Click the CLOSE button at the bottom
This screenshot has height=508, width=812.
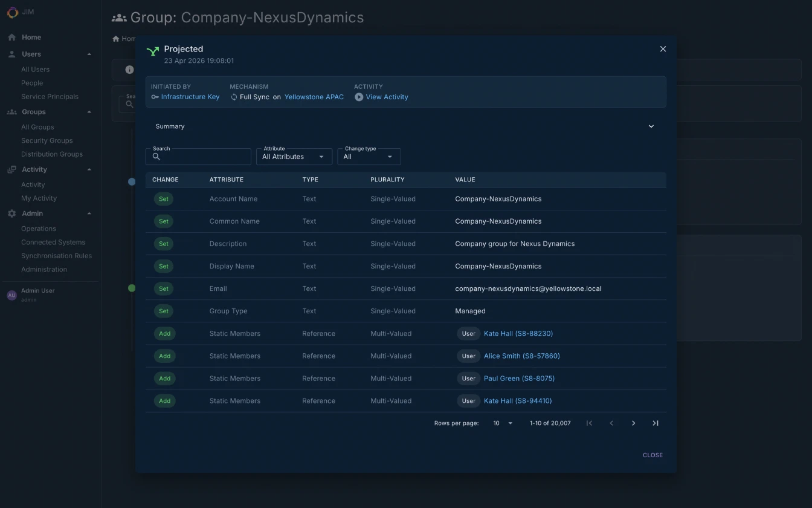652,455
